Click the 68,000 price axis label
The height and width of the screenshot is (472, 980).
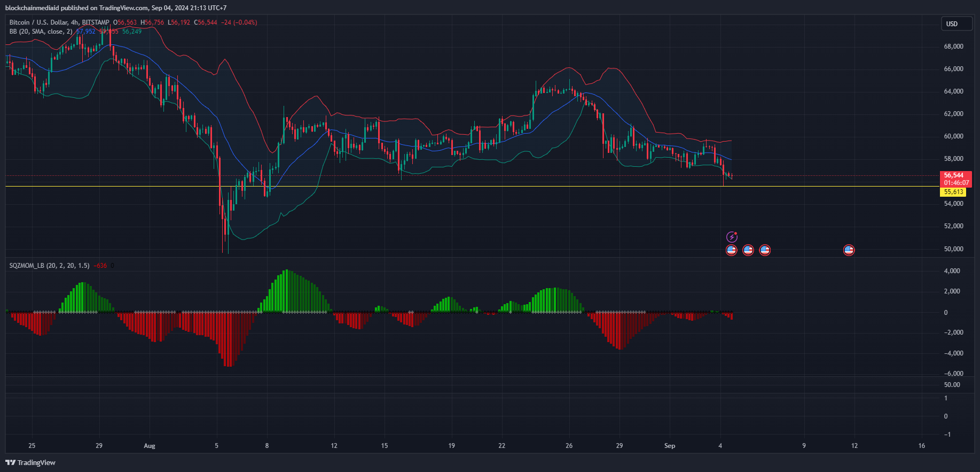(x=954, y=47)
